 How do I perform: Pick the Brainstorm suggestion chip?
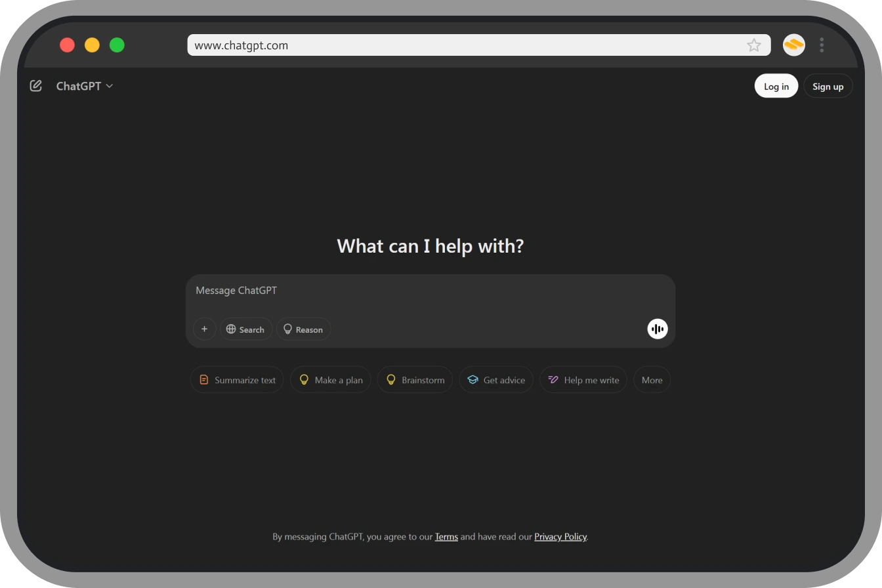click(x=415, y=380)
